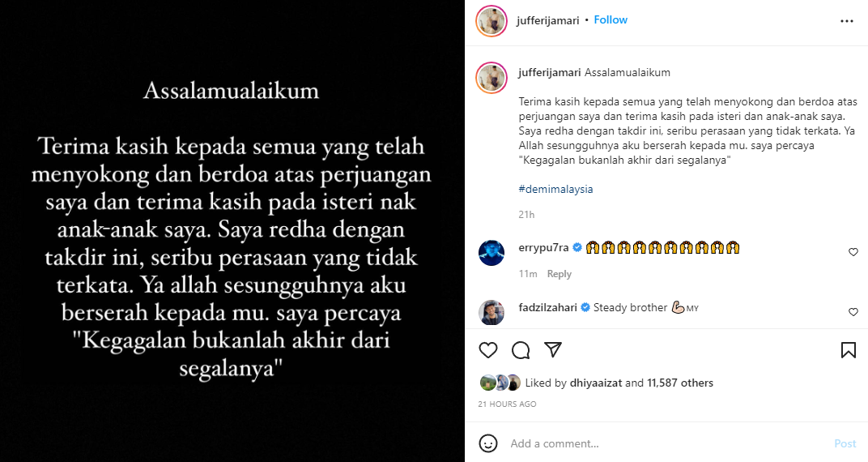Viewport: 868px width, 462px height.
Task: Follow jufferijamari account
Action: 611,20
